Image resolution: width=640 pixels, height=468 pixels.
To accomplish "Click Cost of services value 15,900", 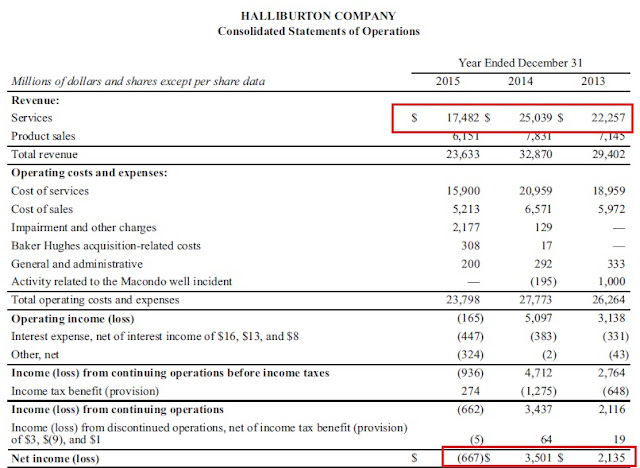I will tap(463, 191).
